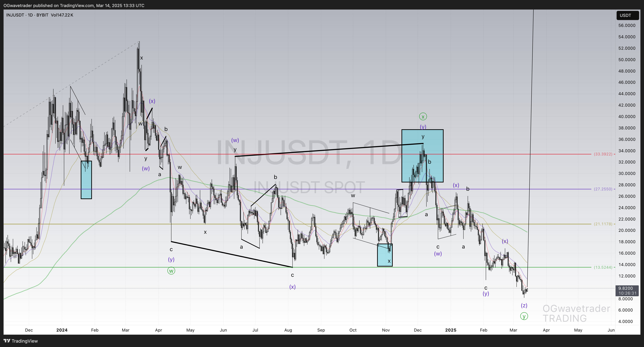Screen dimensions: 644x347
Task: Click 30.0000 on the price axis
Action: pyautogui.click(x=627, y=173)
